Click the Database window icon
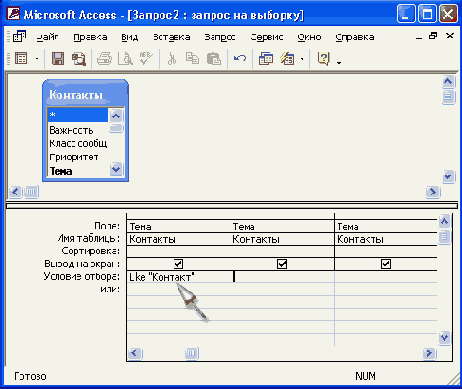The height and width of the screenshot is (389, 462). click(266, 59)
